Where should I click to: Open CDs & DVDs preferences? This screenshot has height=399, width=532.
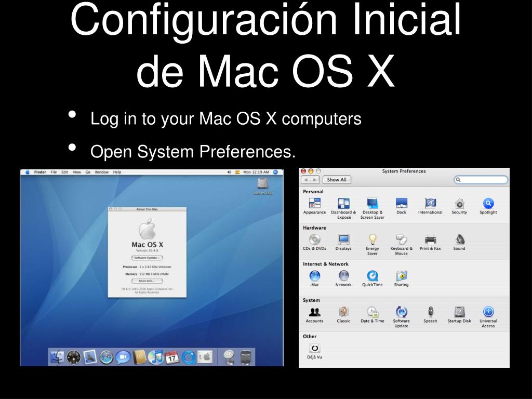[x=314, y=242]
